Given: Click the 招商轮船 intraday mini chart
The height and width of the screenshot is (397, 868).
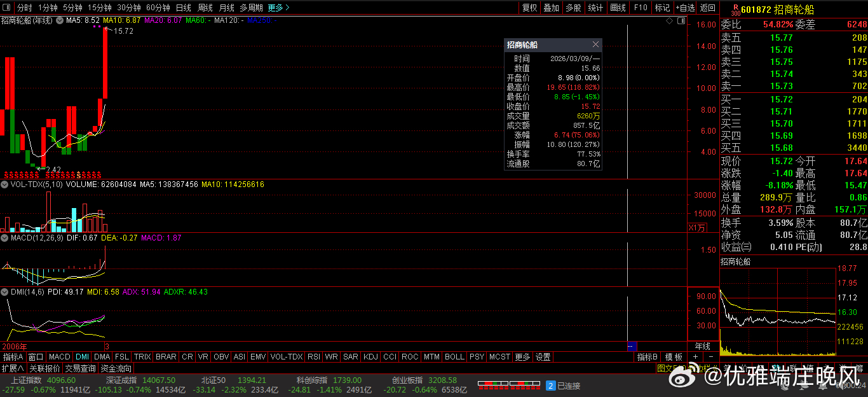Looking at the screenshot, I should tap(779, 311).
